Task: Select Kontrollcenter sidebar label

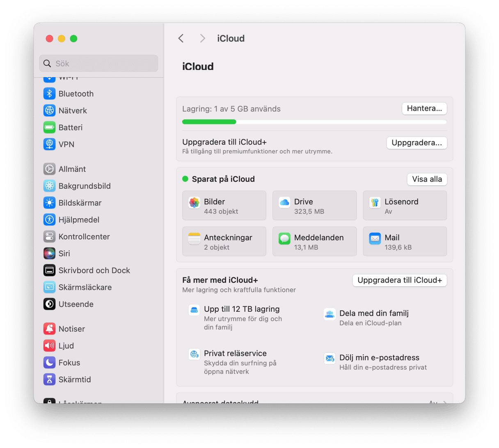Action: 84,236
